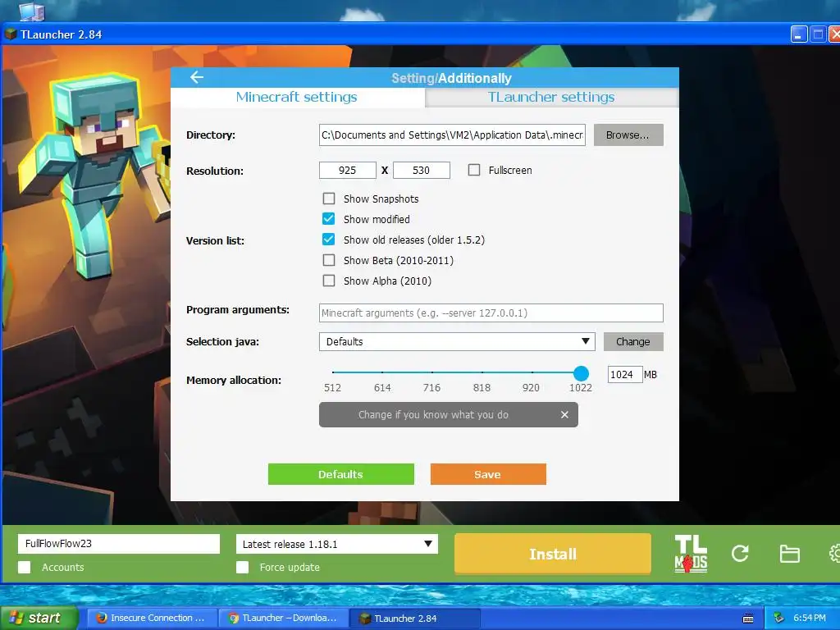Dismiss the 'Change if you know' hint
This screenshot has height=630, width=840.
564,414
